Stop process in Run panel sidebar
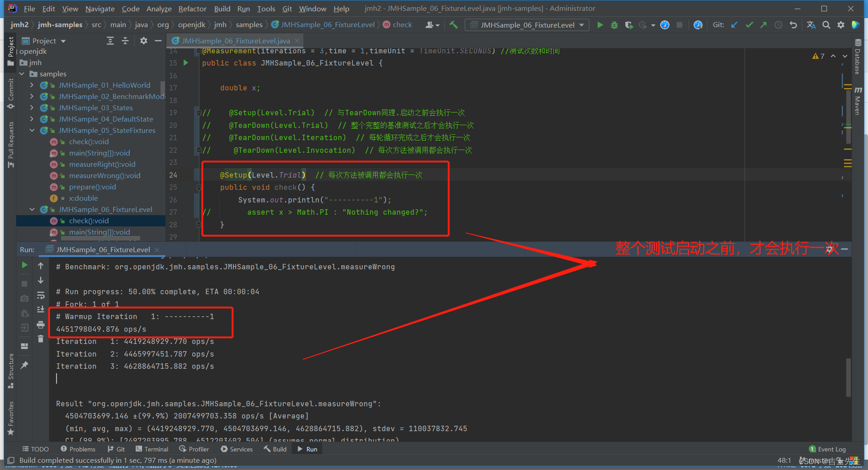Image resolution: width=868 pixels, height=470 pixels. pos(24,283)
